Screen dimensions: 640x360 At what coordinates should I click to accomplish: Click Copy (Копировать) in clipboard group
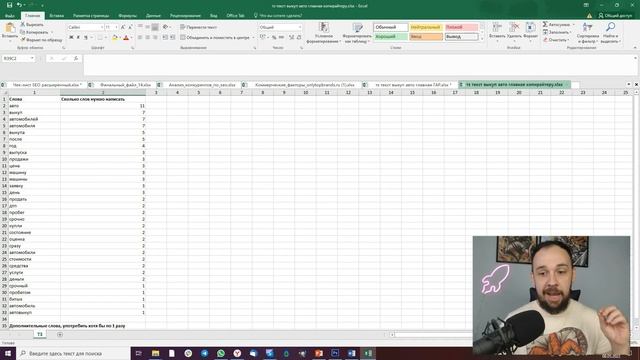(34, 32)
